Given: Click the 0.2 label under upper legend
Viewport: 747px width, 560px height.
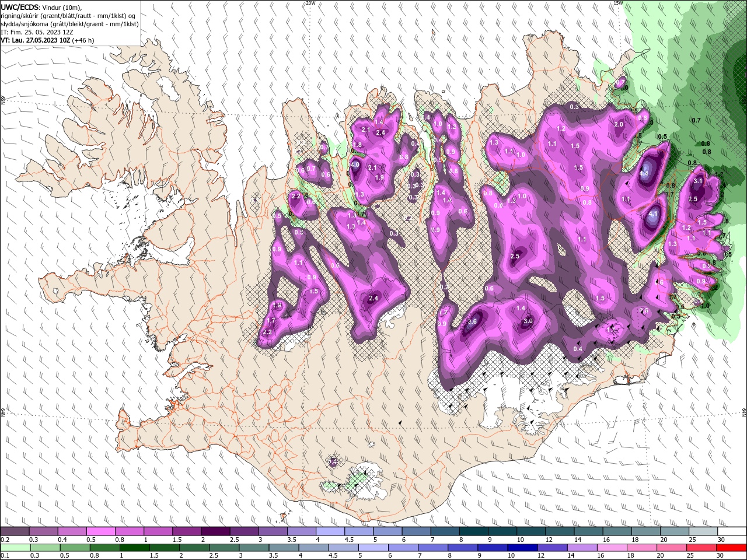Looking at the screenshot, I should click(5, 540).
